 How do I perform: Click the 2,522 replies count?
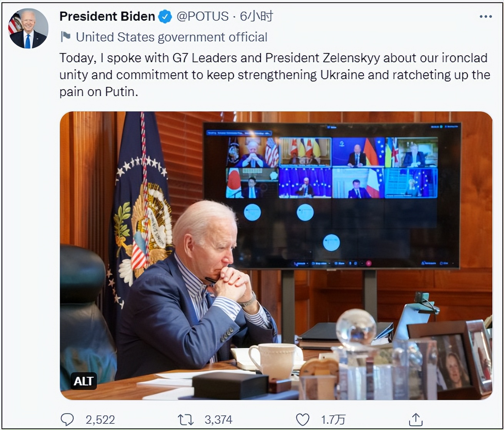pyautogui.click(x=100, y=419)
